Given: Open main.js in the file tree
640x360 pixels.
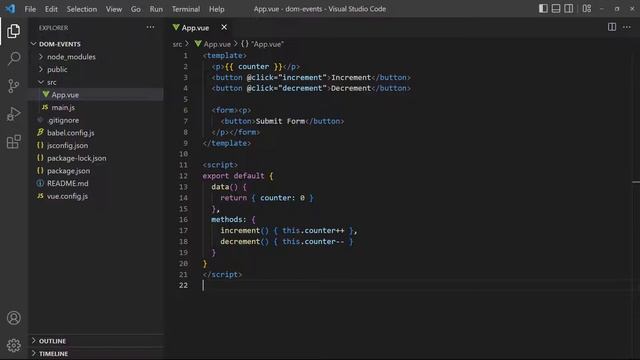Looking at the screenshot, I should point(96,107).
